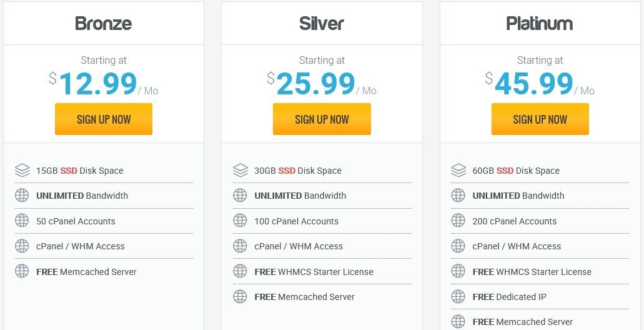
Task: Click Platinum FREE WHMCS Starter License text
Action: pos(532,272)
